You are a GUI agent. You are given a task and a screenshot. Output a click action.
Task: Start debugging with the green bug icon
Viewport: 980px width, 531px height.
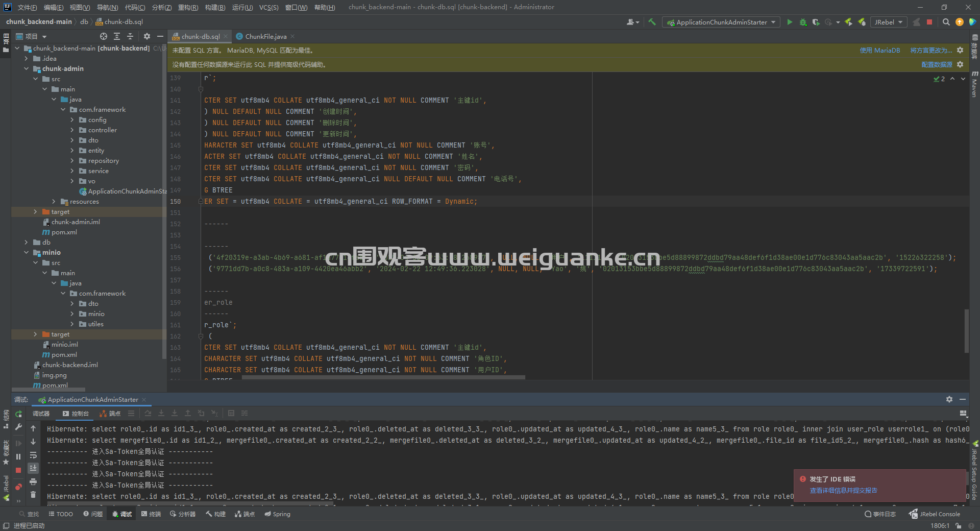coord(803,22)
